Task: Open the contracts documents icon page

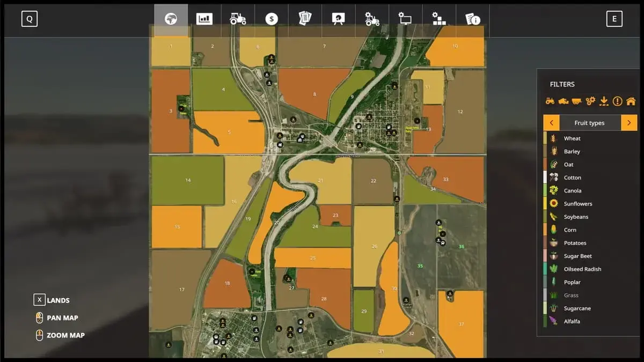Action: [305, 20]
